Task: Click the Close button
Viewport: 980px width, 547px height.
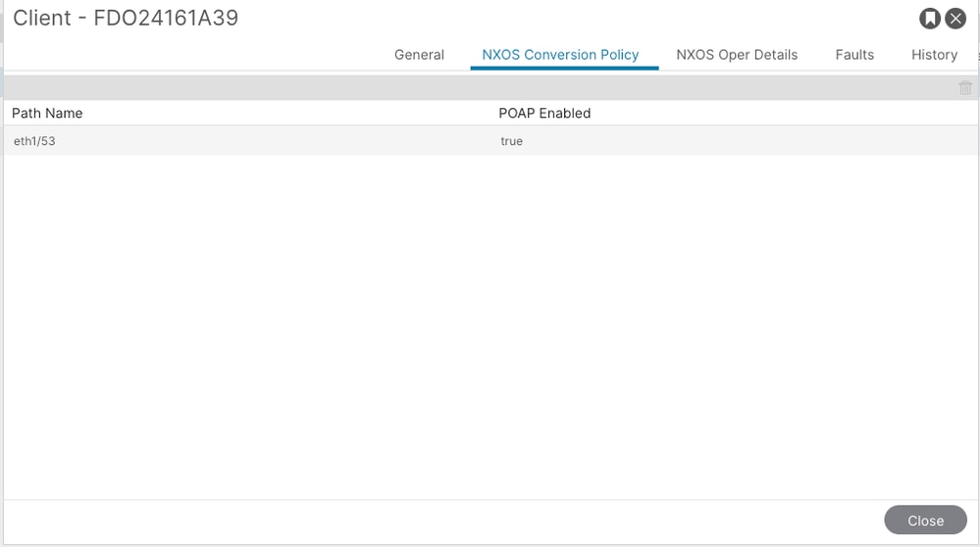Action: [x=926, y=521]
